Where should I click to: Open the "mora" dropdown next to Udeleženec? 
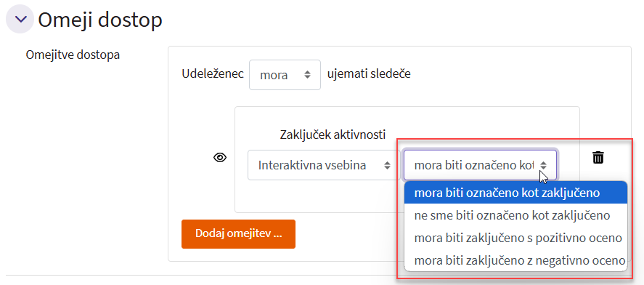[x=285, y=75]
